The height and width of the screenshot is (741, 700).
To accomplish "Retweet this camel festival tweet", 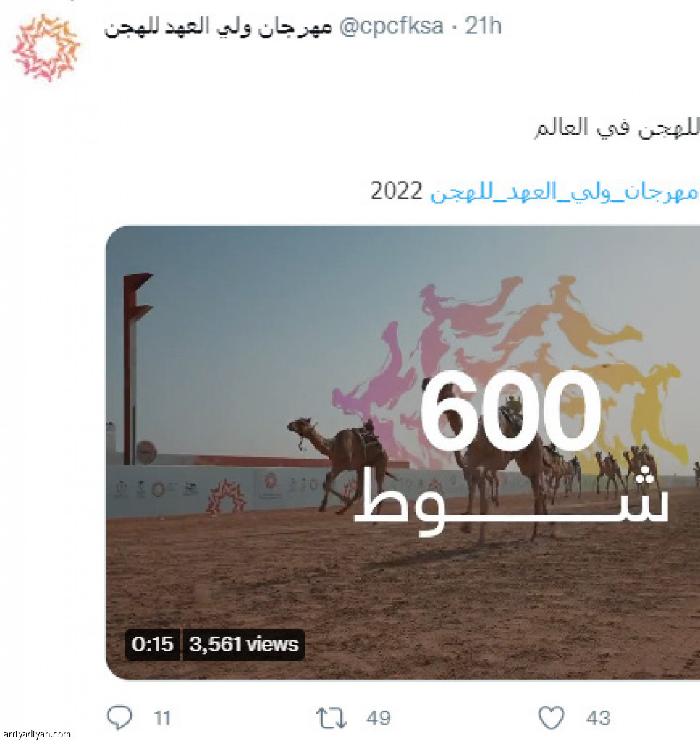I will [x=332, y=718].
